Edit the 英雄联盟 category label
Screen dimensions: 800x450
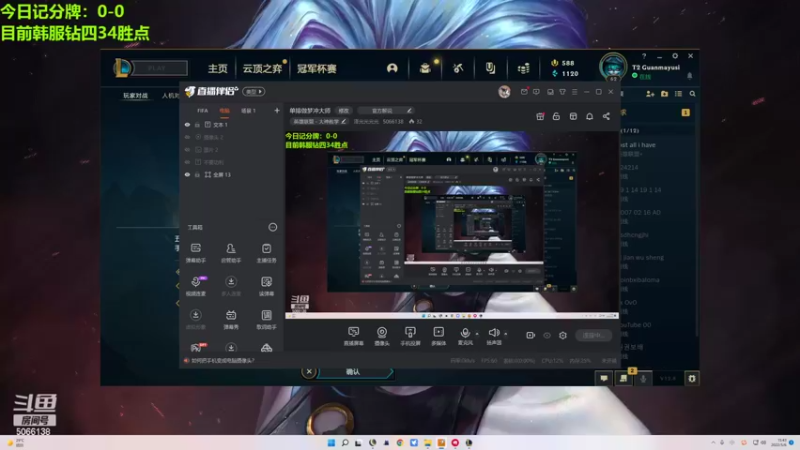[x=319, y=121]
